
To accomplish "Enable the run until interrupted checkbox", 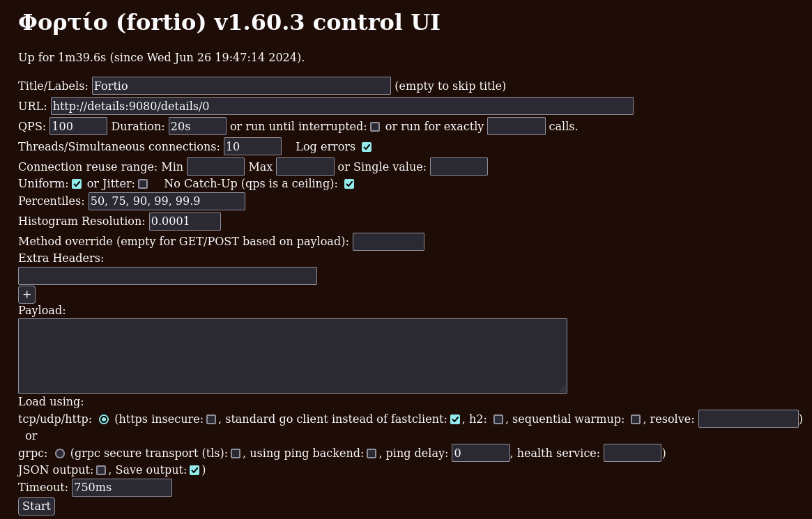I will coord(375,127).
